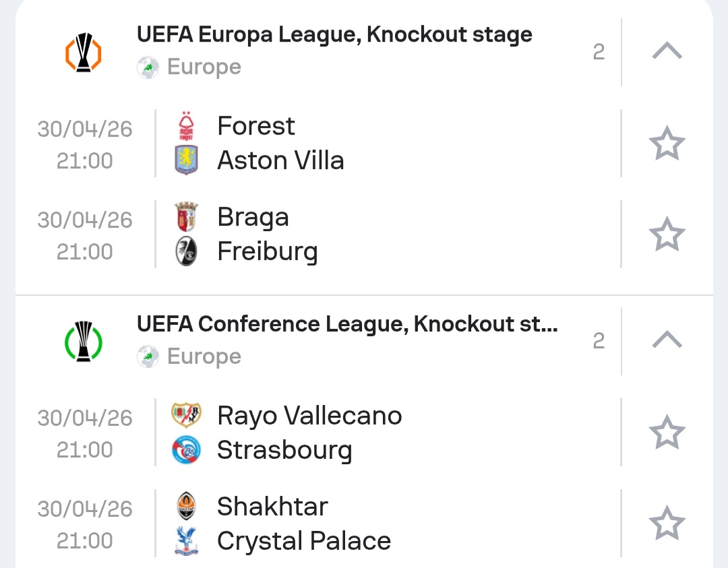The width and height of the screenshot is (728, 568).
Task: Click the UEFA Europa League trophy logo
Action: [83, 53]
